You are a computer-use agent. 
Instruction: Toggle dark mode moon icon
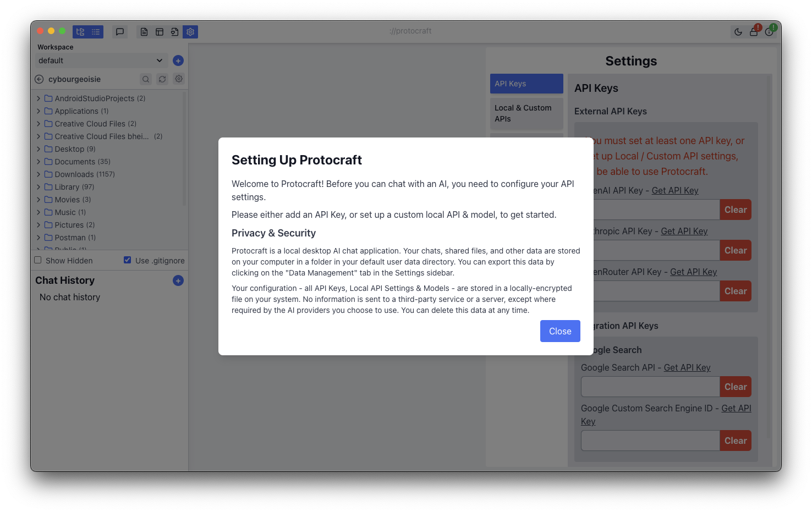tap(738, 32)
